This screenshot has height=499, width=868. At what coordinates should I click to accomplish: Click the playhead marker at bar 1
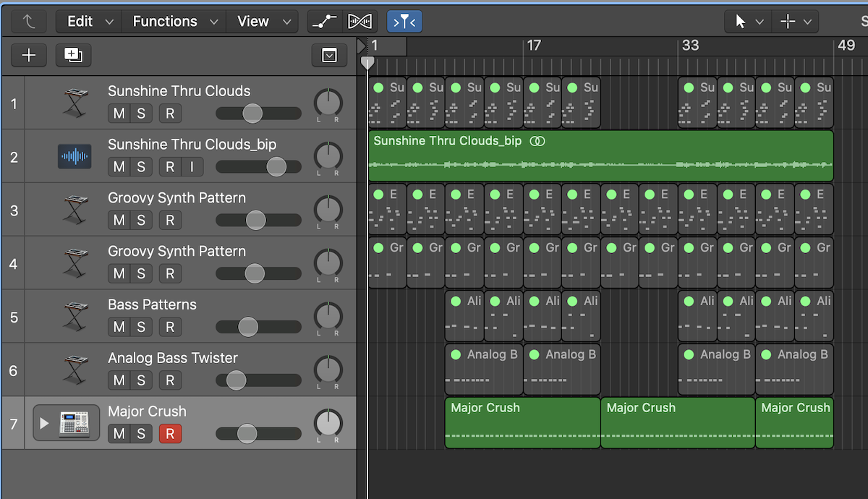coord(367,63)
